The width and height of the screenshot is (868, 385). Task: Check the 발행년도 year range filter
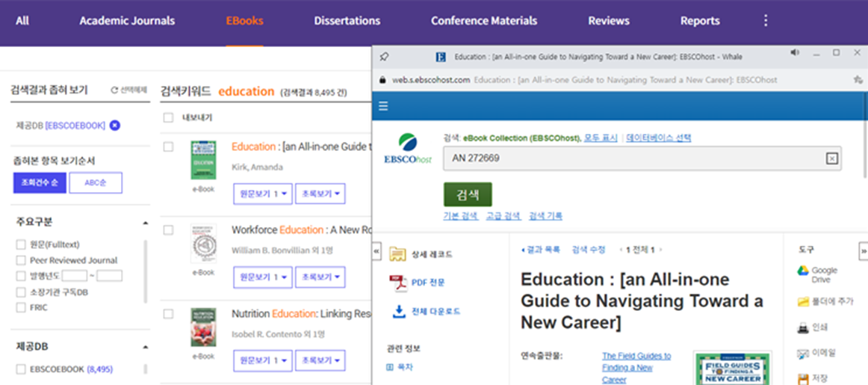20,276
